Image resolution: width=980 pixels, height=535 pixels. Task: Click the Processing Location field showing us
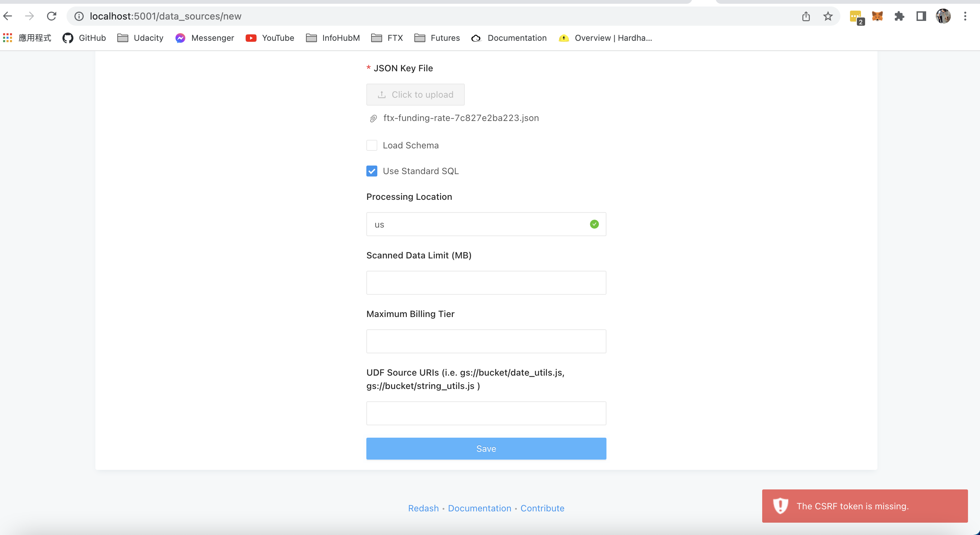click(486, 224)
